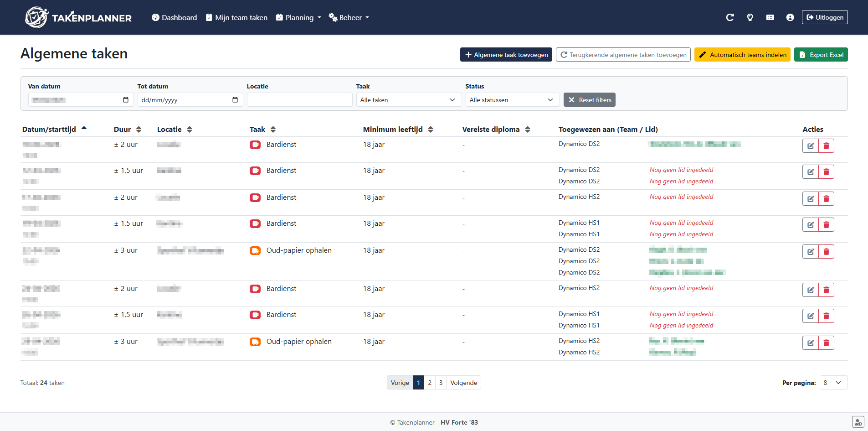868x431 pixels.
Task: Click the lightbulb tips icon in navbar
Action: coord(750,17)
